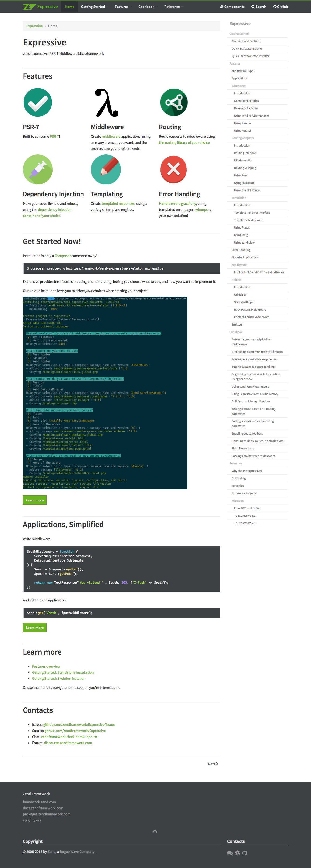Open Template Renderer Interface sidebar entry
311x868 pixels.
252,213
